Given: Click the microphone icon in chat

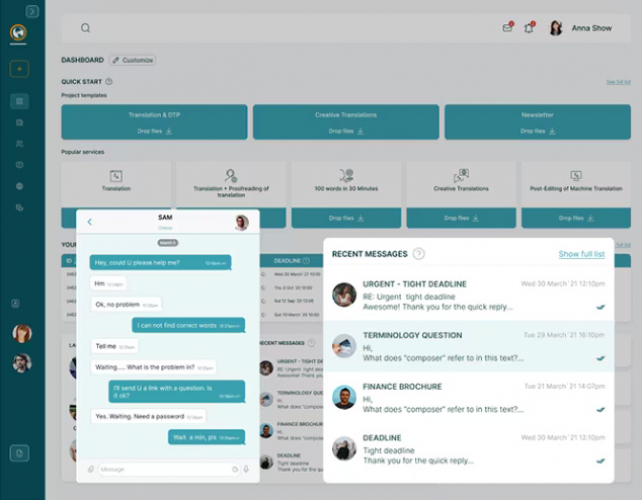Looking at the screenshot, I should tap(246, 469).
